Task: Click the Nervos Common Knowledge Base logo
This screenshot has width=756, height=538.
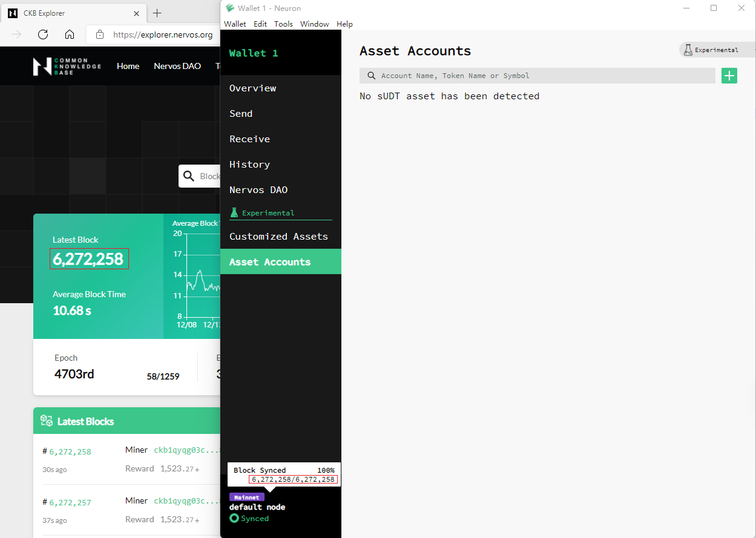Action: (67, 66)
